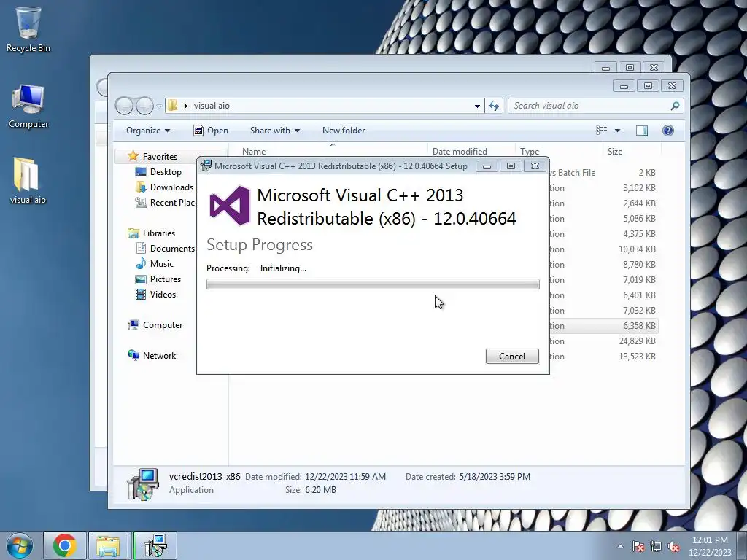Click the date created value 5/18/2023

click(495, 477)
